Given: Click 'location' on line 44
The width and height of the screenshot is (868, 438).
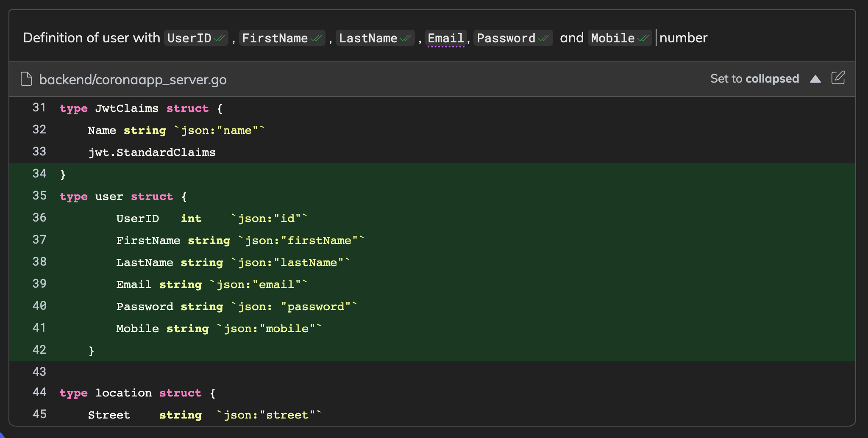Looking at the screenshot, I should (123, 393).
